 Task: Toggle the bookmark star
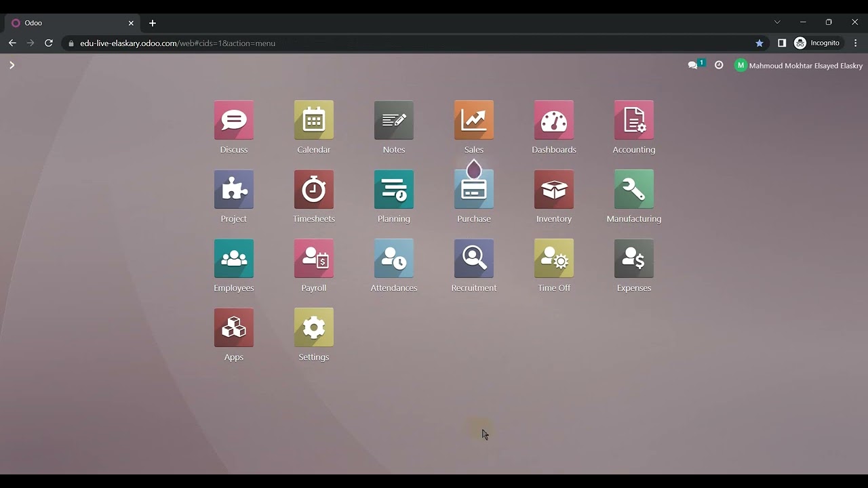[759, 43]
